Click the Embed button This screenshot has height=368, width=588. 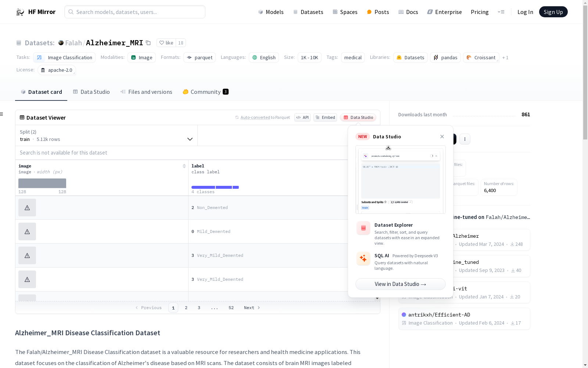point(325,117)
